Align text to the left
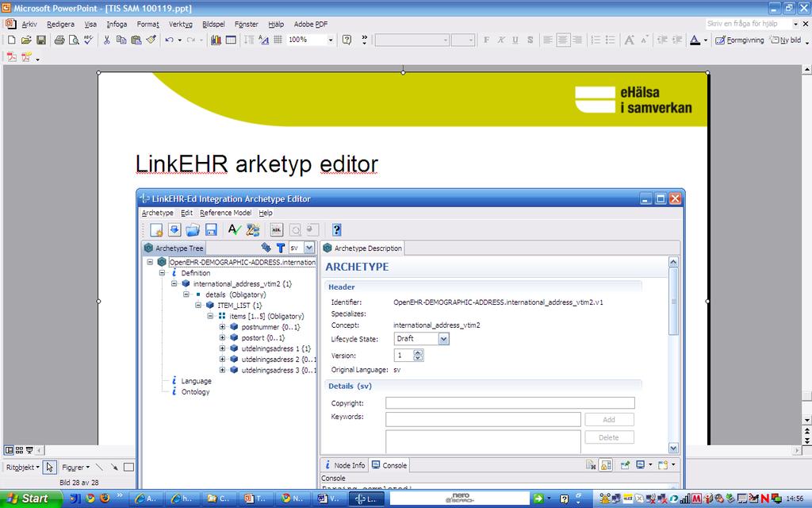 [x=548, y=40]
